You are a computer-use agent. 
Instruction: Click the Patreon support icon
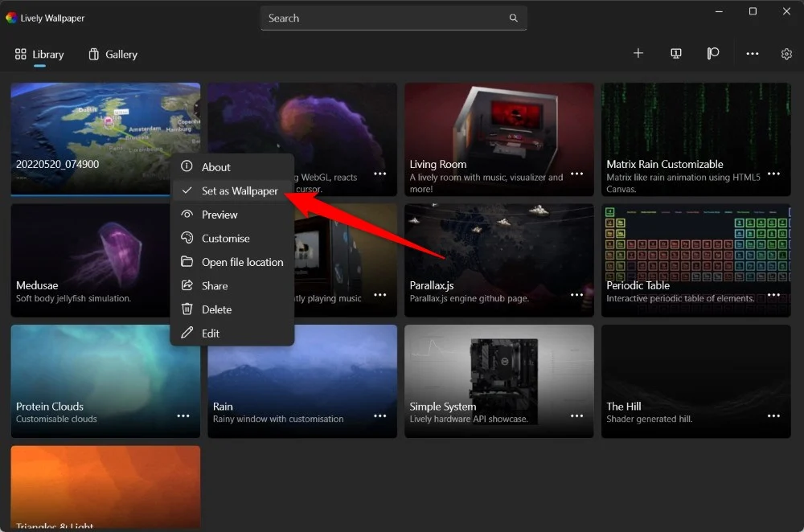(x=713, y=54)
